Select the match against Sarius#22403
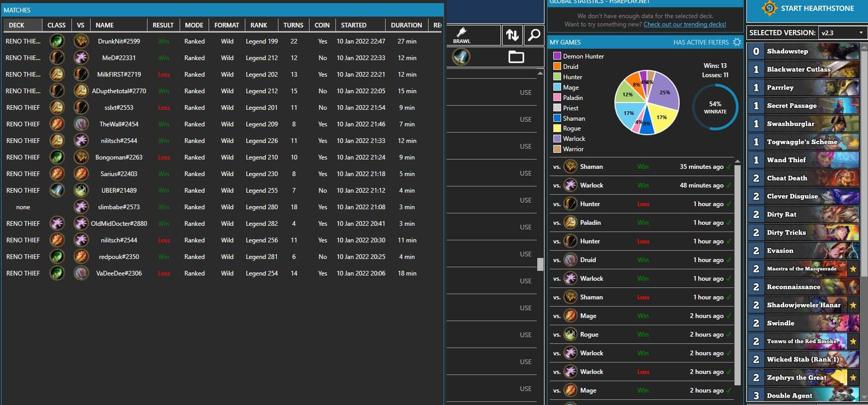 click(223, 173)
